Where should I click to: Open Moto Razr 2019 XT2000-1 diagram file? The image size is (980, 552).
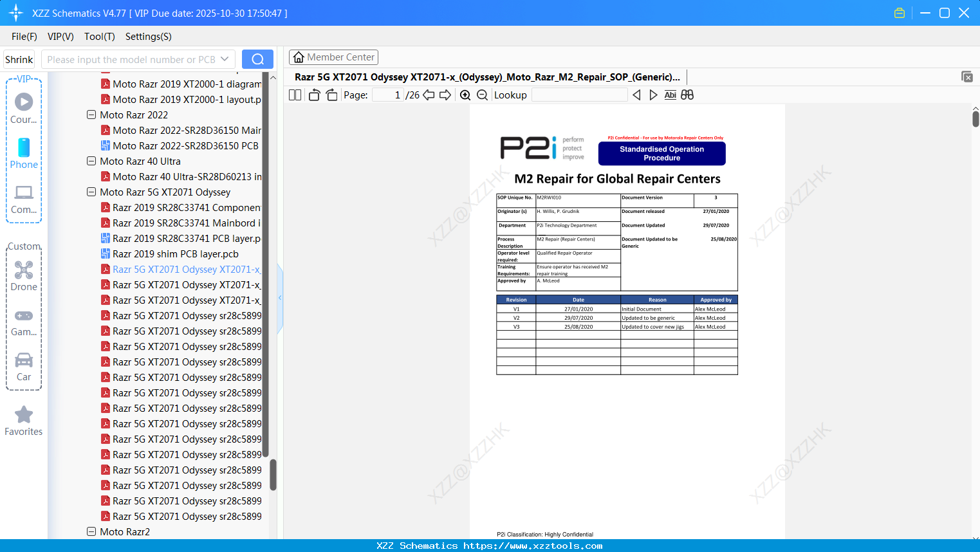(x=181, y=84)
